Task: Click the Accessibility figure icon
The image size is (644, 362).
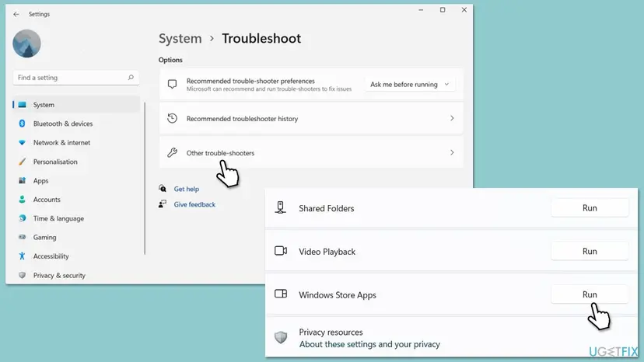Action: point(23,256)
